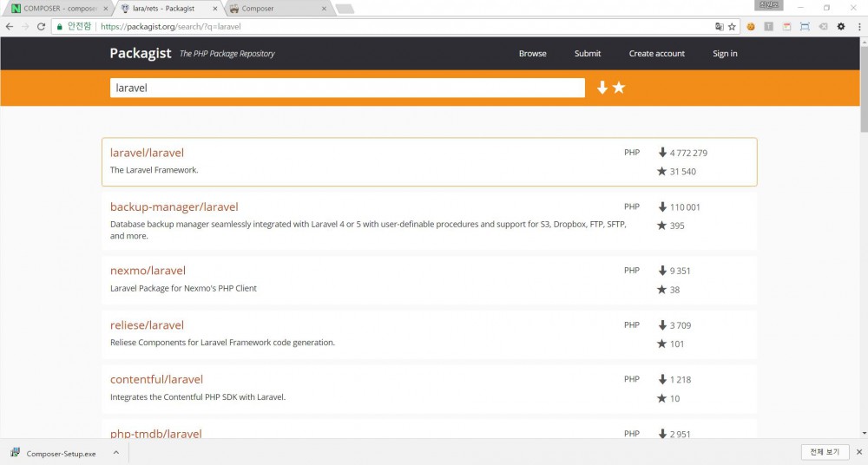Open the reliese/laravel package
Screen dimensions: 868x465
coord(147,325)
